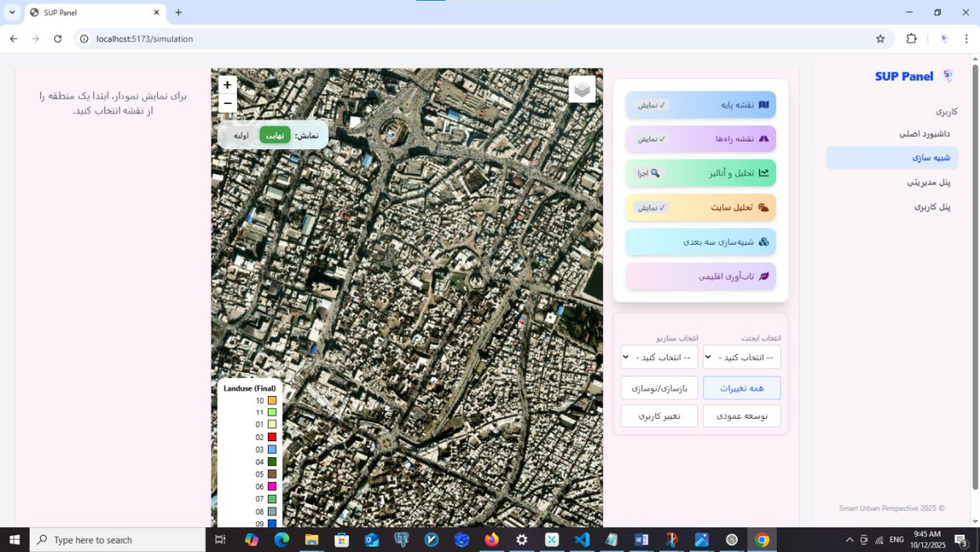Select the همه تغییرات filter
The height and width of the screenshot is (552, 980).
pos(741,388)
